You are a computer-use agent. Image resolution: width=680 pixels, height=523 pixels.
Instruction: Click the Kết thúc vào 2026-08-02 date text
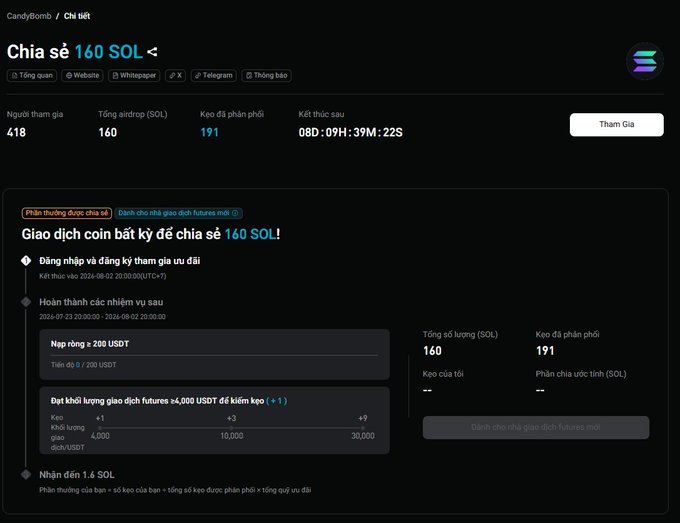[x=103, y=276]
